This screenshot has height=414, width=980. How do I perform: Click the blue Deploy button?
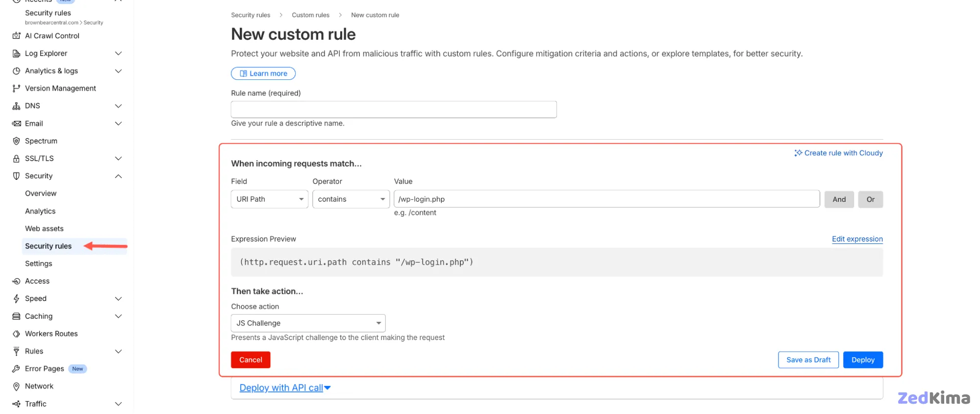863,360
